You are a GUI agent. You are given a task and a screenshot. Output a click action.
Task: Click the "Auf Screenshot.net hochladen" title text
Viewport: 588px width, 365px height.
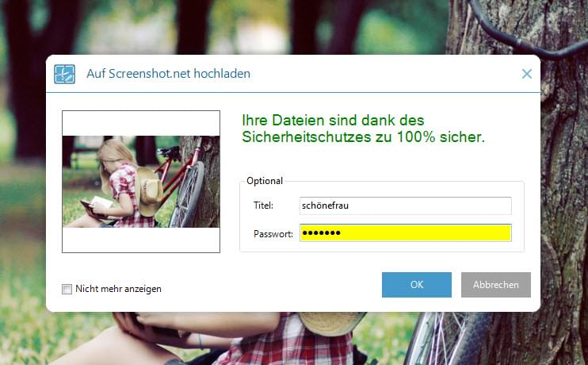[168, 74]
